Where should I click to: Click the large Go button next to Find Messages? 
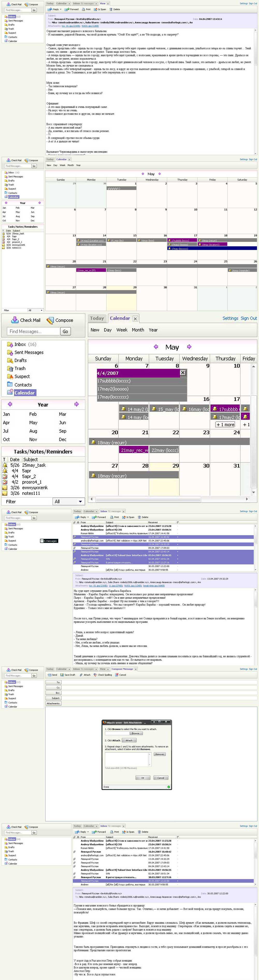(x=65, y=331)
